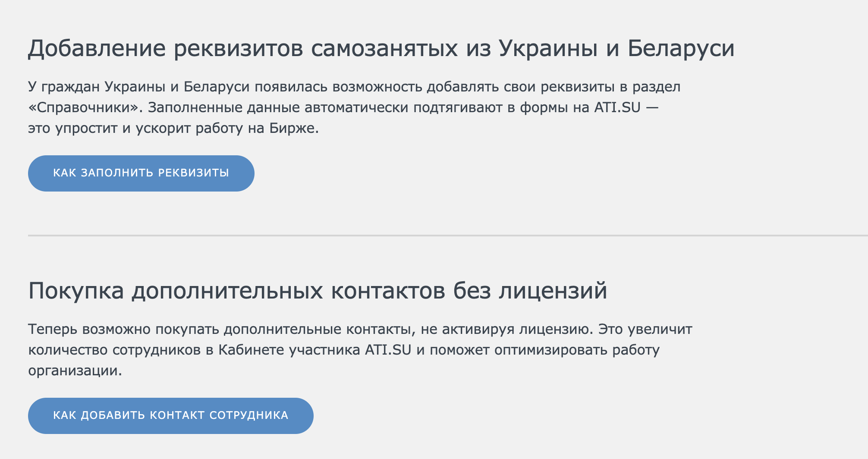Click 'ATI.SU' in the paragraph about реквизиты
Screen dimensions: 868x459
coord(617,107)
